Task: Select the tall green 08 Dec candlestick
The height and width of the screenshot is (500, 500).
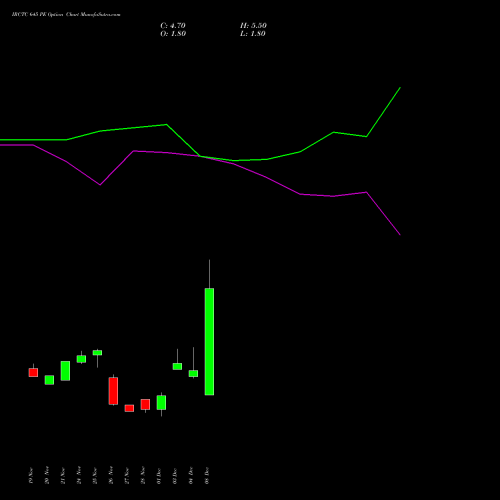Action: [x=209, y=342]
